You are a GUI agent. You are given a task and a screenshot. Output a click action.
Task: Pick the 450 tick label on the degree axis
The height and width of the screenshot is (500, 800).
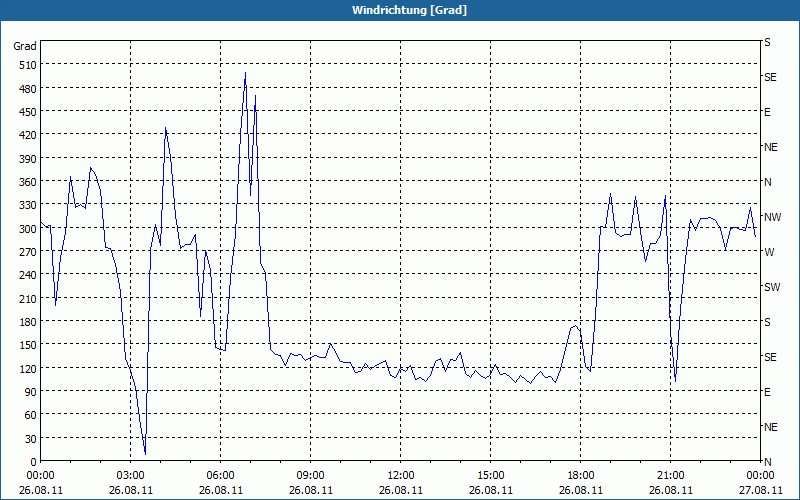28,112
